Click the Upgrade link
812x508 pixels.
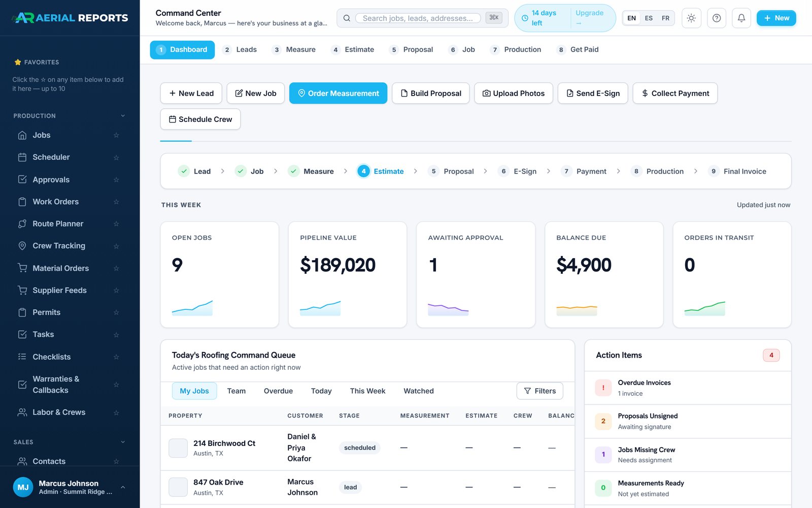coord(589,18)
